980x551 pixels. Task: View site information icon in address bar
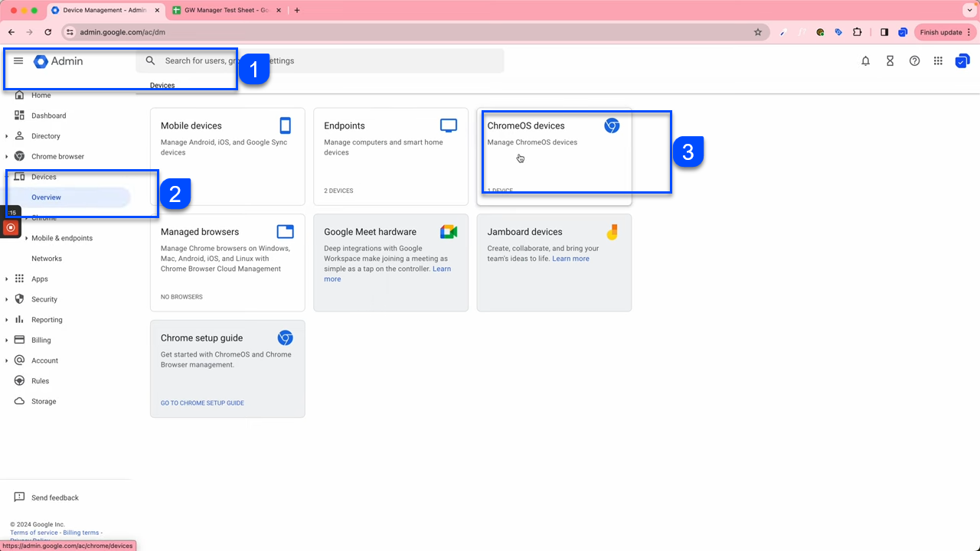[70, 32]
